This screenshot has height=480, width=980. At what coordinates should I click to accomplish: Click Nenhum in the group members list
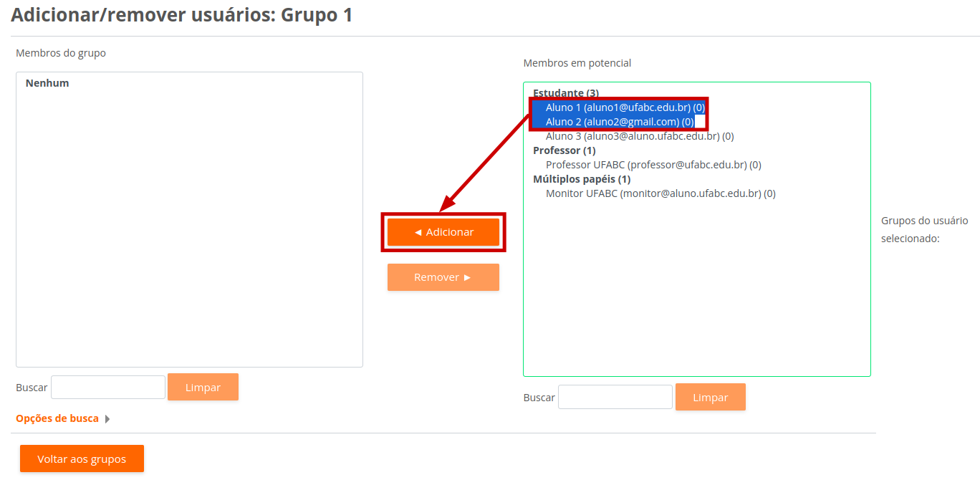(47, 83)
